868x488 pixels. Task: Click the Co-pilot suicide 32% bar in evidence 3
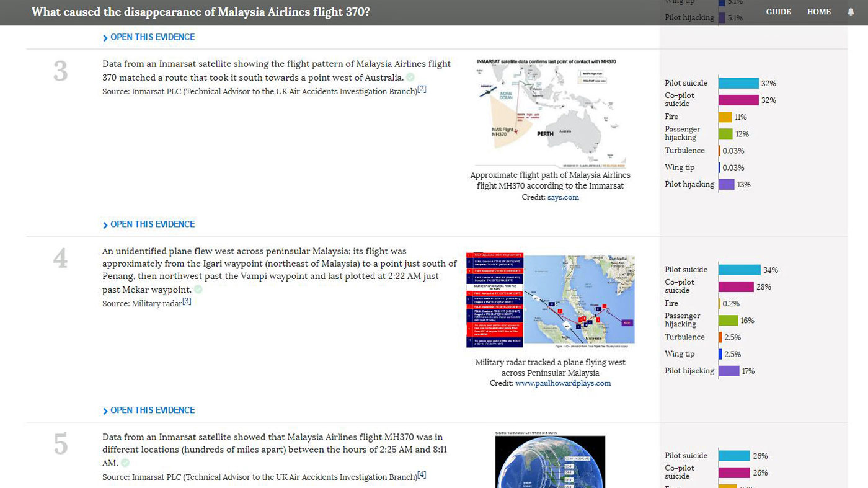(x=738, y=100)
